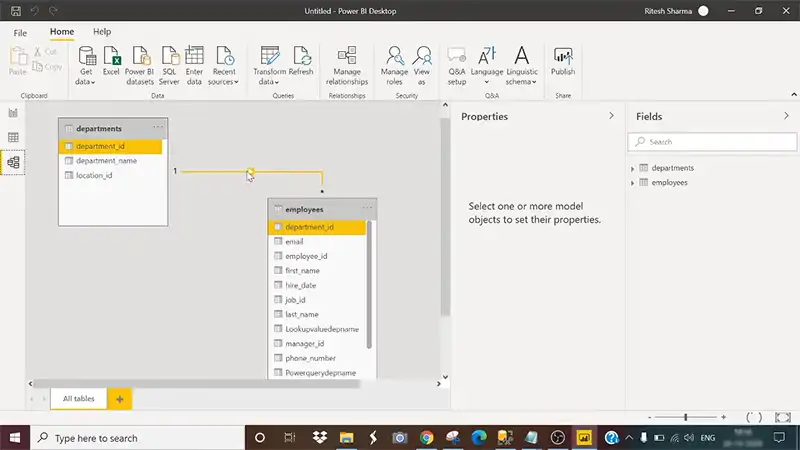Click the canvas vertical scrollbar

[445, 217]
